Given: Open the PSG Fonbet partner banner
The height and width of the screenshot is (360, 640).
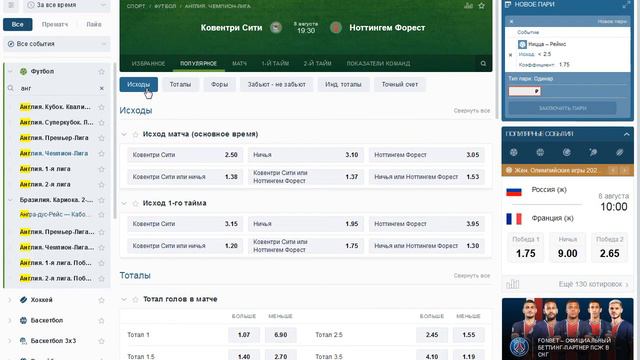Looking at the screenshot, I should [x=567, y=329].
